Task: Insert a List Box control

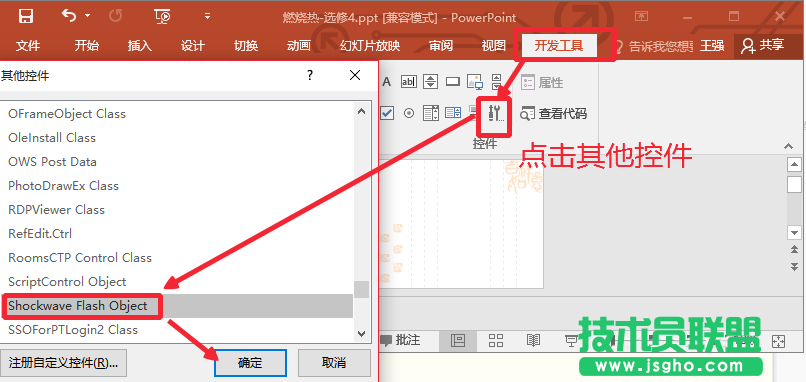Action: tap(431, 113)
